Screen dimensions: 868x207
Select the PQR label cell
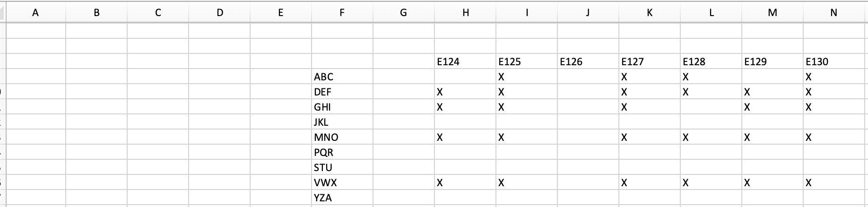(342, 152)
